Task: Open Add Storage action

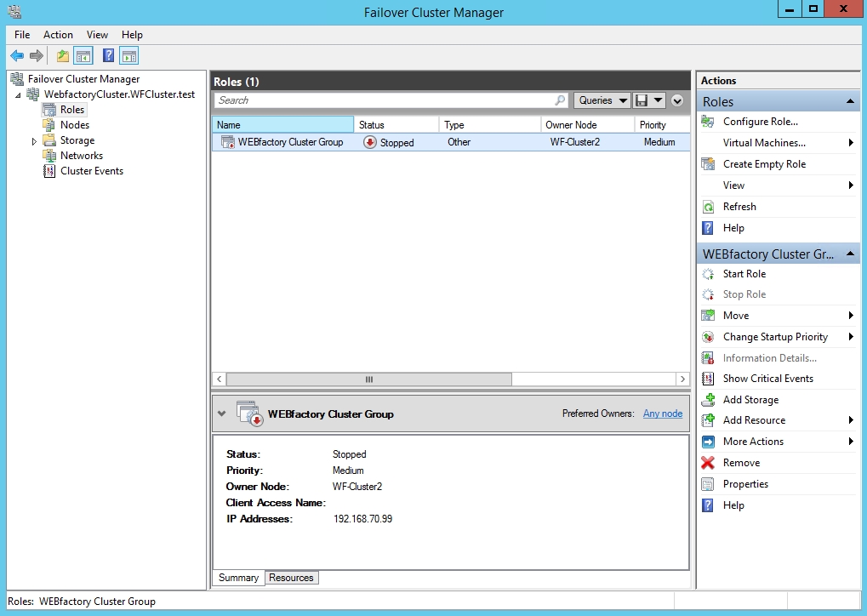Action: 750,400
